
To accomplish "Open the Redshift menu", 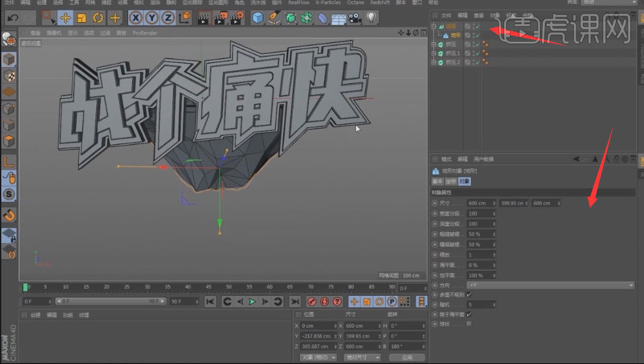I will [x=380, y=3].
